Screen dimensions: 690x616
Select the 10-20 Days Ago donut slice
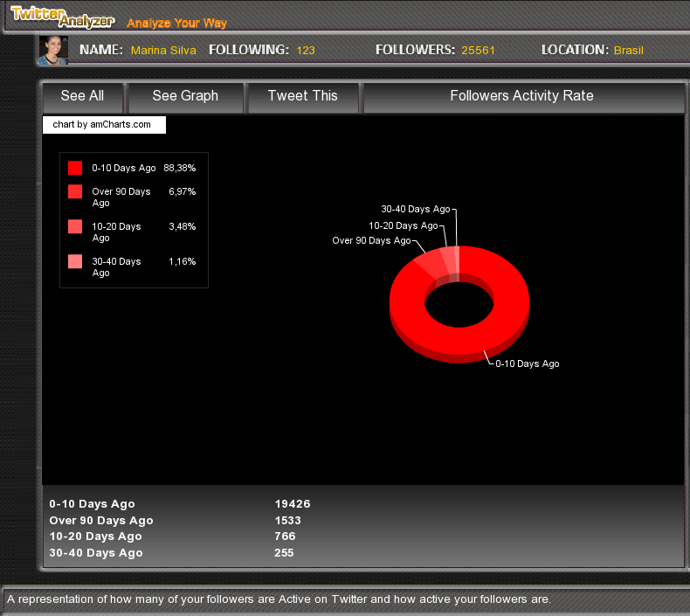(448, 260)
